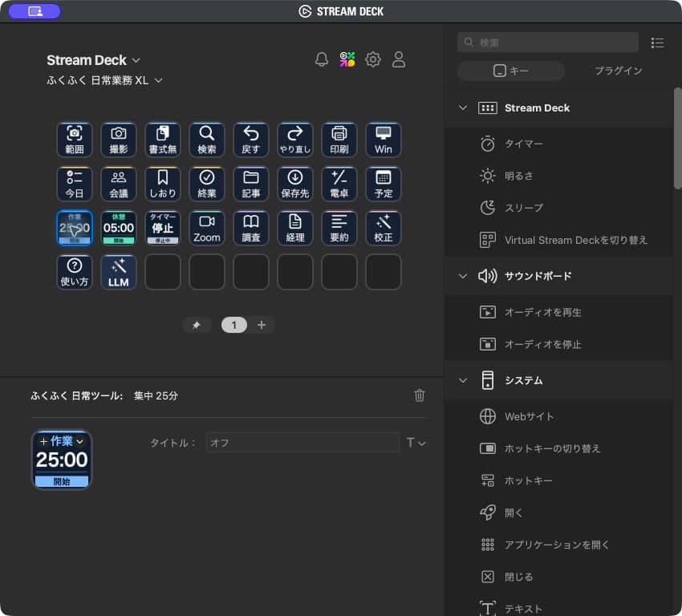Open notifications bell icon
Image resolution: width=682 pixels, height=616 pixels.
tap(322, 59)
